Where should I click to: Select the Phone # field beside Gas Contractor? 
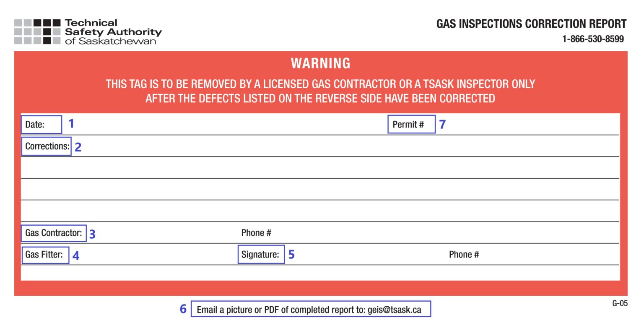click(x=256, y=232)
